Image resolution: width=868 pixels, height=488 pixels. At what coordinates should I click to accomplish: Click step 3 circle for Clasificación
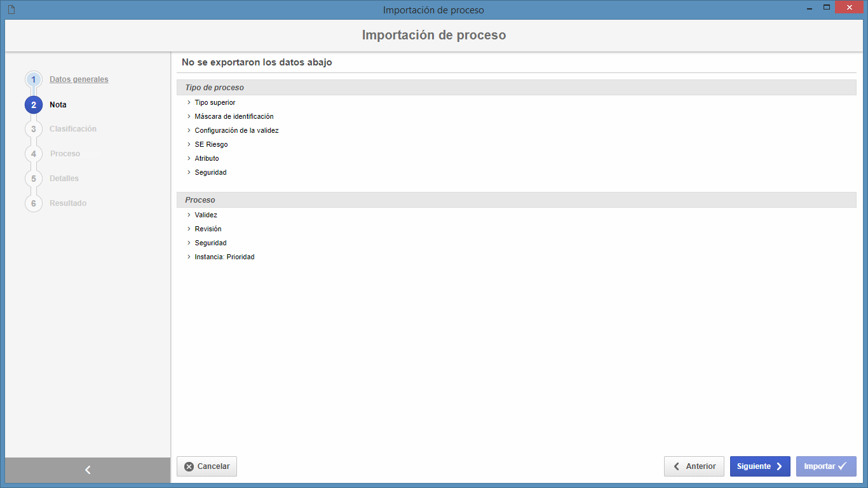(x=34, y=129)
